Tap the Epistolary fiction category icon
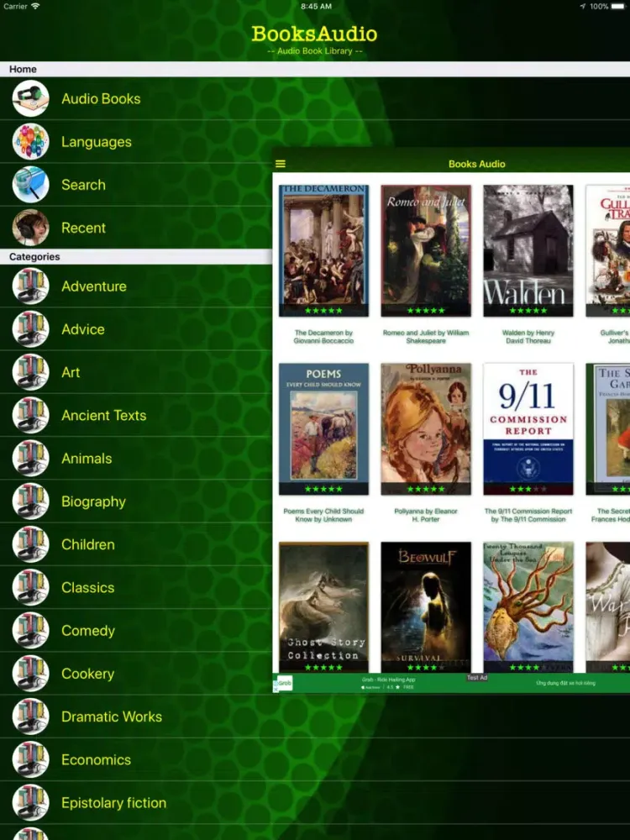Image resolution: width=630 pixels, height=840 pixels. click(x=31, y=802)
